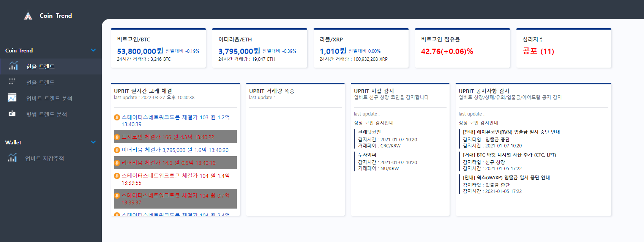Click the Coin Trend logo icon
Viewport: 644px width, 242px height.
tap(28, 16)
